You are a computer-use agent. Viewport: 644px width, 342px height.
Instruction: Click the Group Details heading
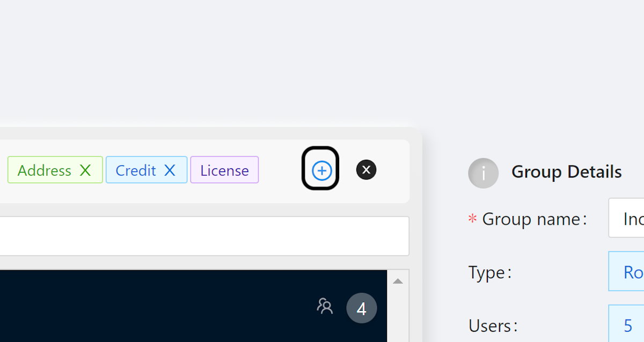coord(566,172)
